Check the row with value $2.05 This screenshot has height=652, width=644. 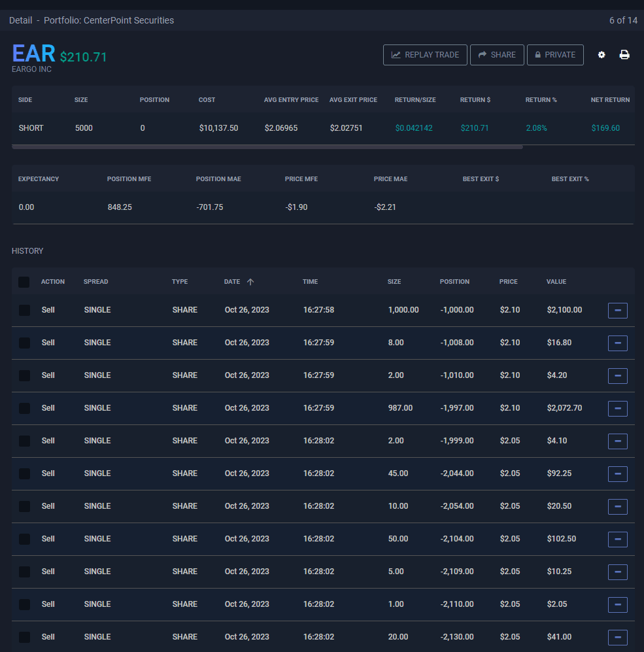pos(25,604)
